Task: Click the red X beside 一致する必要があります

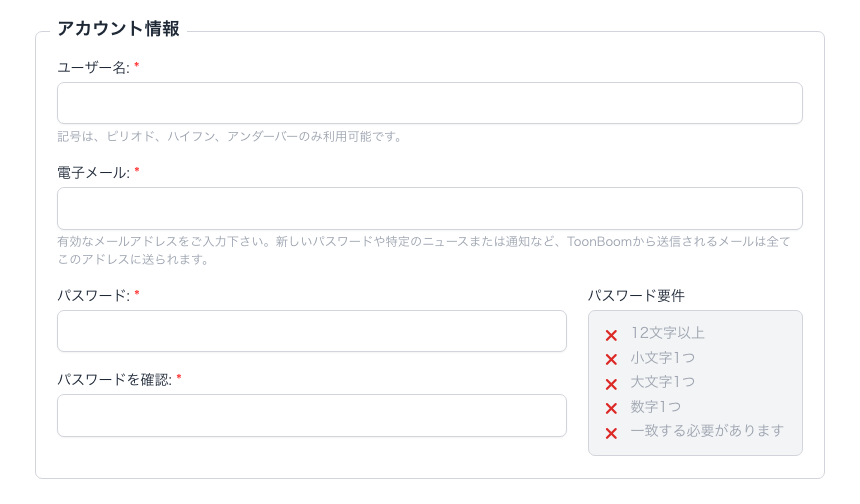Action: click(611, 433)
